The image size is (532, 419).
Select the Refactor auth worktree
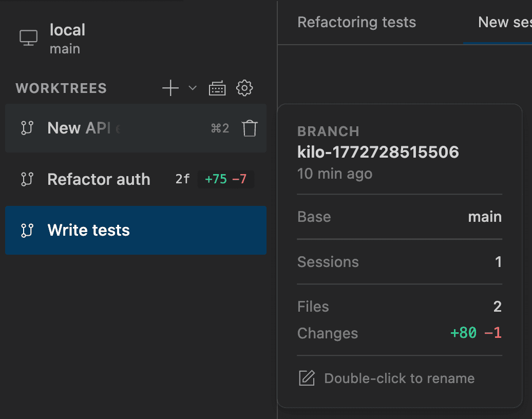click(x=99, y=179)
